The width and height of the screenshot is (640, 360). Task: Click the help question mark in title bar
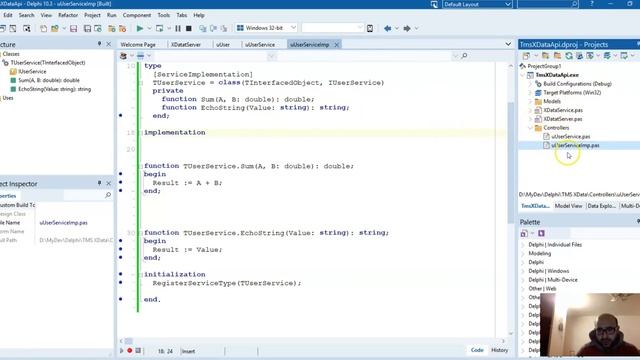pyautogui.click(x=592, y=4)
